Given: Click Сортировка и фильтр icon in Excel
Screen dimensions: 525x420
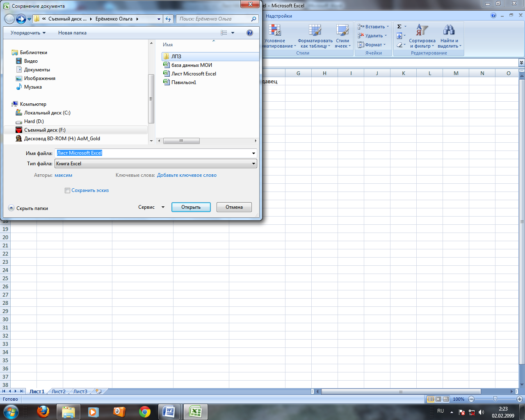Looking at the screenshot, I should click(x=422, y=30).
